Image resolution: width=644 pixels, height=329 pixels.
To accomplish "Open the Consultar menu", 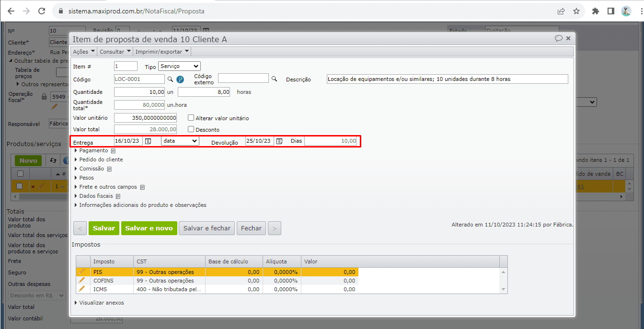I will click(x=115, y=51).
